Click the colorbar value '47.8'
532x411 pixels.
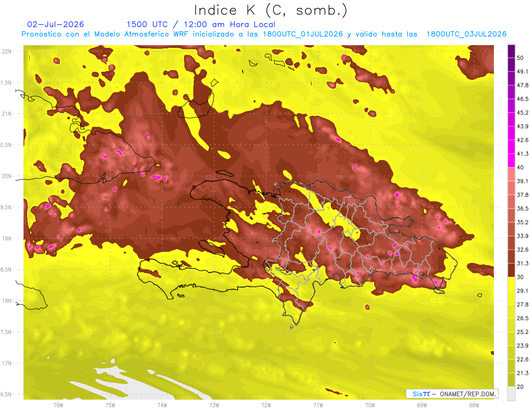(x=522, y=85)
